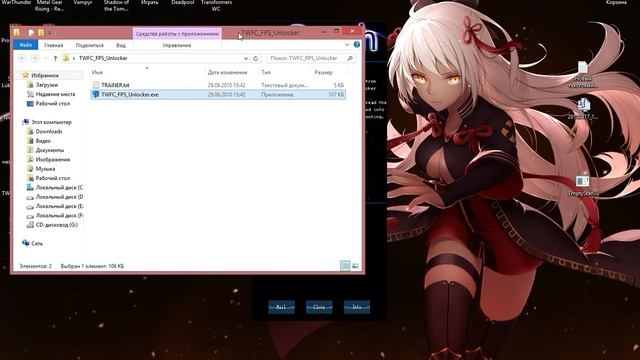This screenshot has height=360, width=640.
Task: Switch to the large icons view in status bar
Action: pos(355,266)
